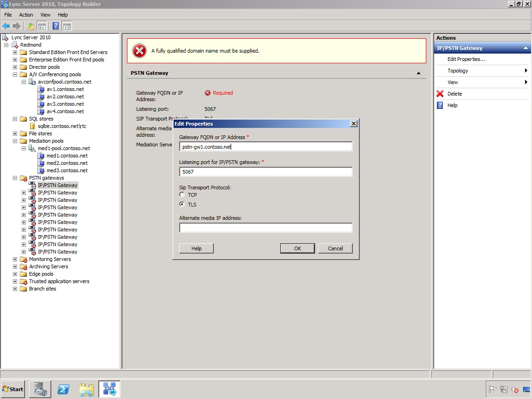The width and height of the screenshot is (532, 399).
Task: Click the med1-pool.contoso.net pool icon
Action: click(32, 148)
